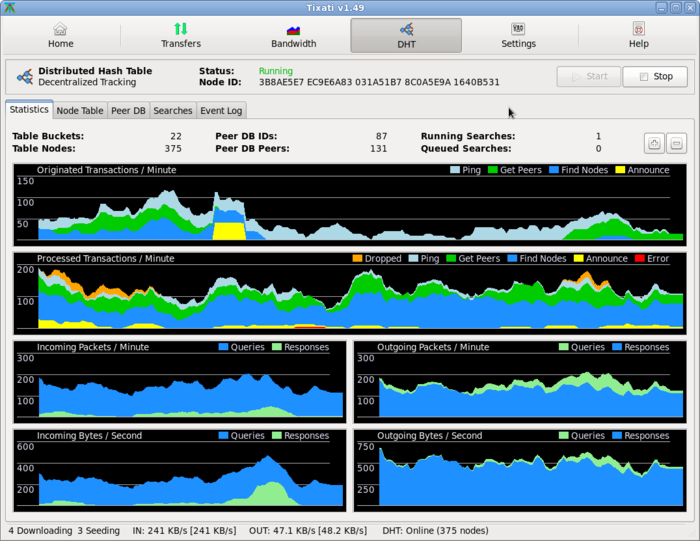Click Responses swatch in Incoming Bytes legend
700x541 pixels.
click(x=277, y=435)
